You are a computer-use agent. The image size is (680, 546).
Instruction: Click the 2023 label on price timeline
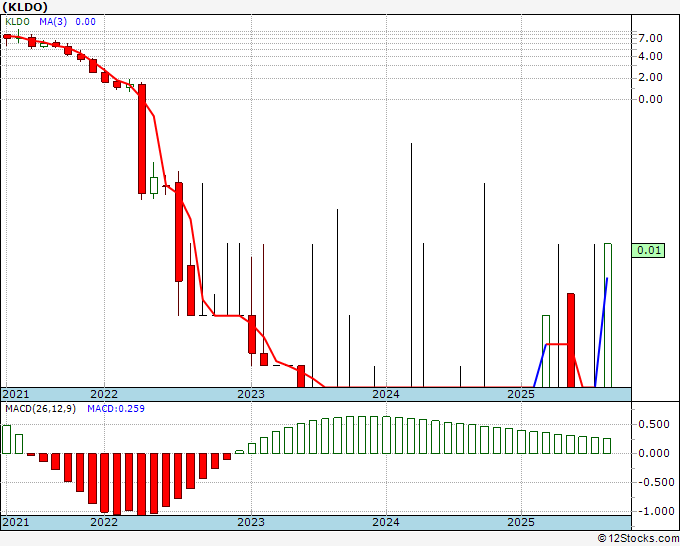tap(251, 394)
